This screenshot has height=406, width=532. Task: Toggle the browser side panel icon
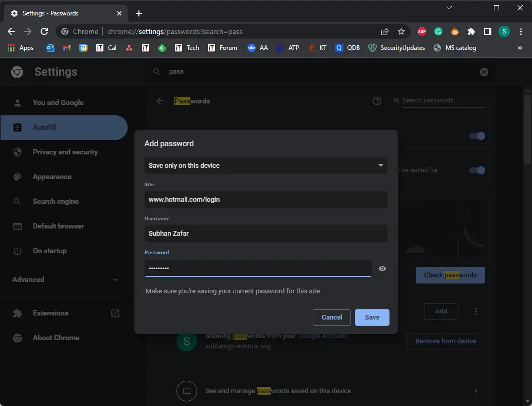point(488,31)
